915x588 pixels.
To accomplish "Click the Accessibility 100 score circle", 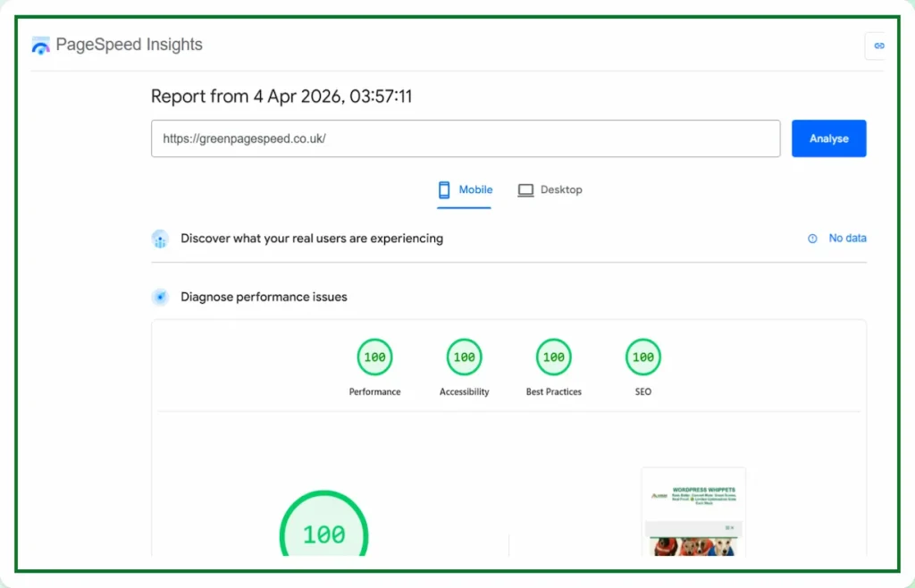I will point(464,356).
